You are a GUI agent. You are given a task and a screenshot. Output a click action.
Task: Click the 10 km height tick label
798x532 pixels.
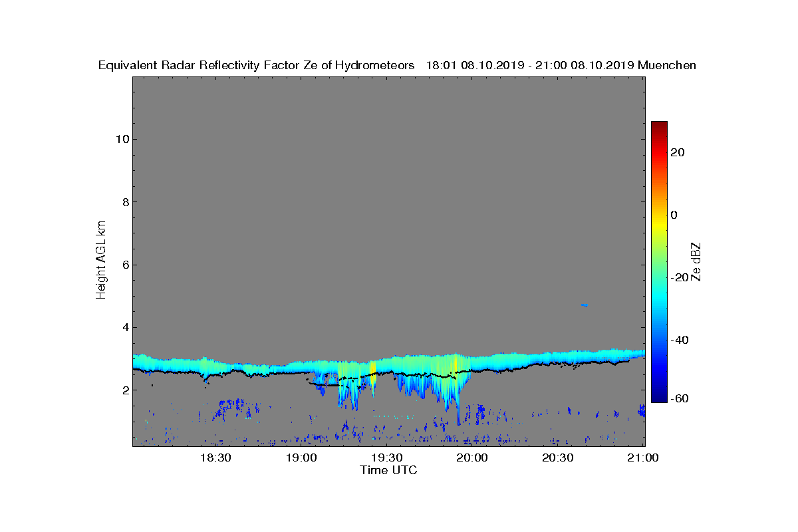[122, 139]
